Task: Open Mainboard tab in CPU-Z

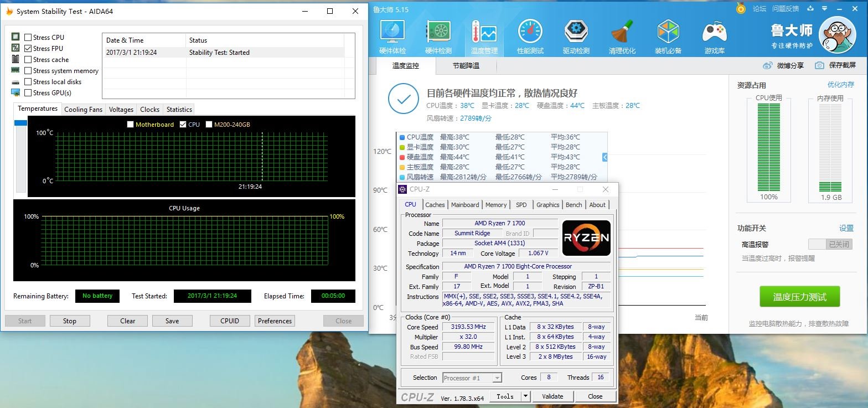Action: [465, 205]
